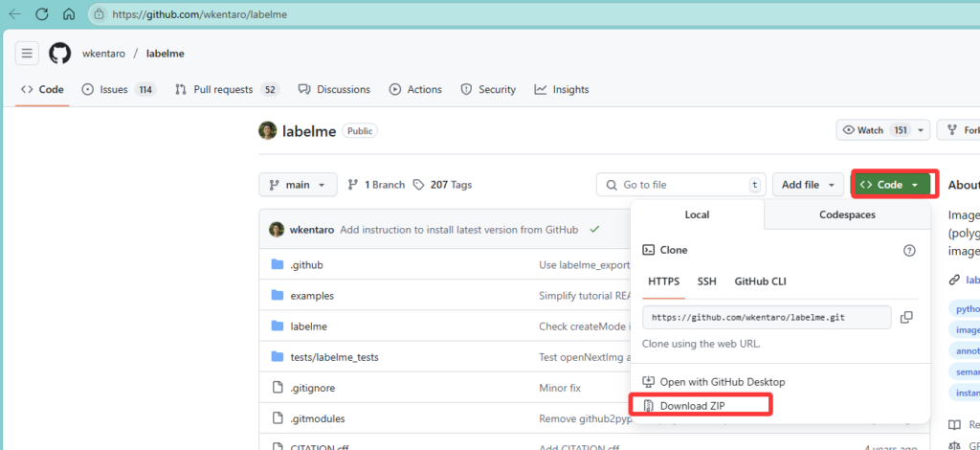Image resolution: width=980 pixels, height=450 pixels.
Task: Open wkentaro commit author name link
Action: point(312,230)
